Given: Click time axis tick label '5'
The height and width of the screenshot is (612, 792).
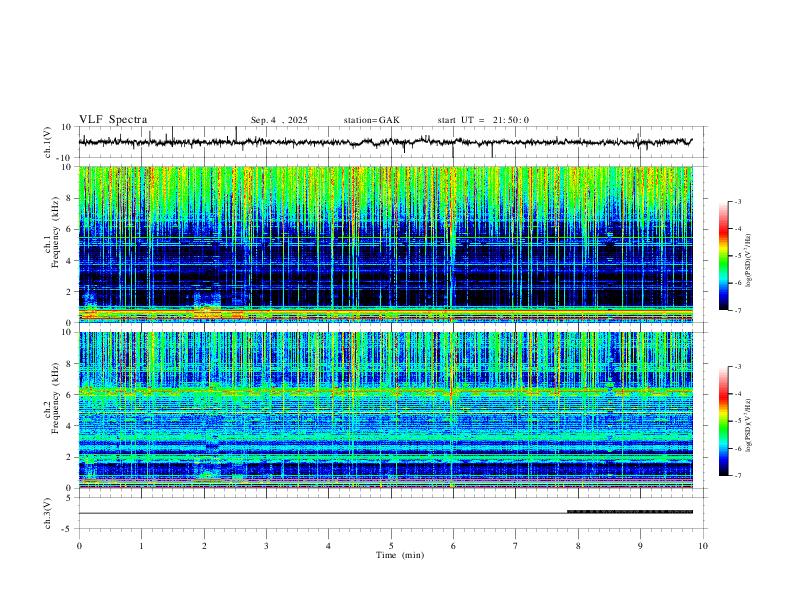Looking at the screenshot, I should [391, 546].
